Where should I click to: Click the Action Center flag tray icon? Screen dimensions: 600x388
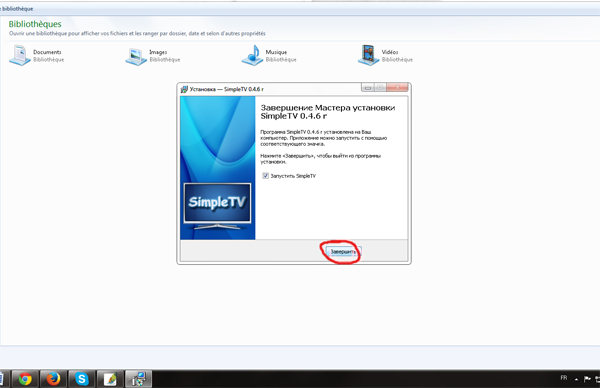[x=587, y=379]
